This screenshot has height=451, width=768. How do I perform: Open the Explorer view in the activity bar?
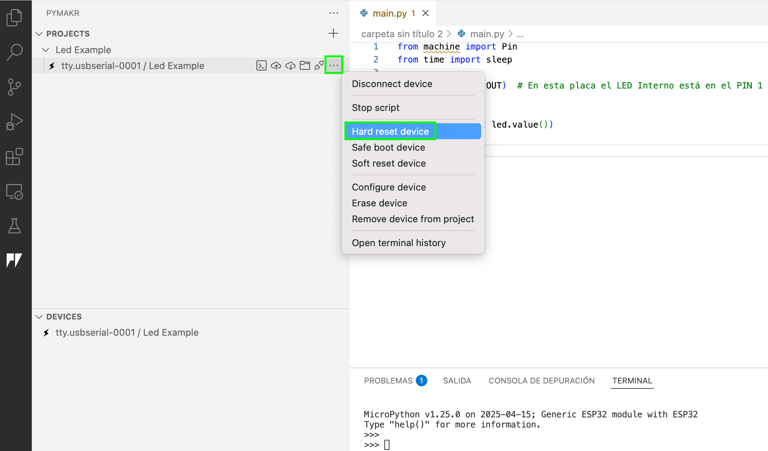click(14, 18)
